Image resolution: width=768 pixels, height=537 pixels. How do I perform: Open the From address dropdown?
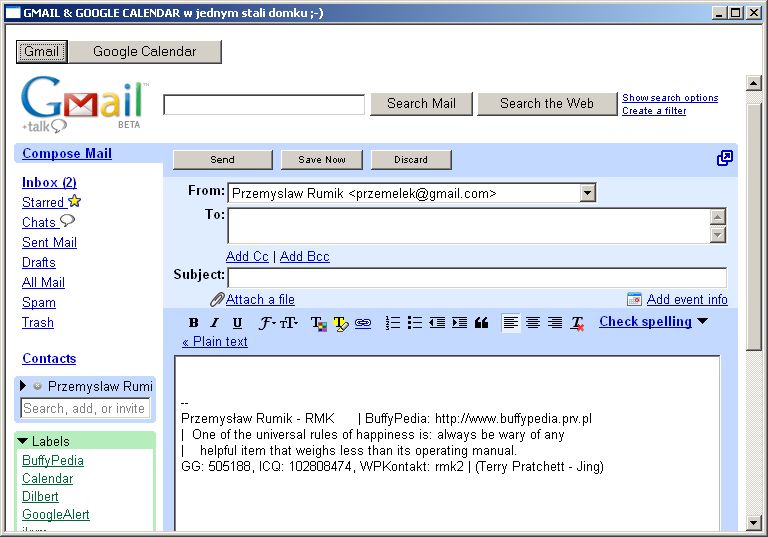tap(588, 193)
